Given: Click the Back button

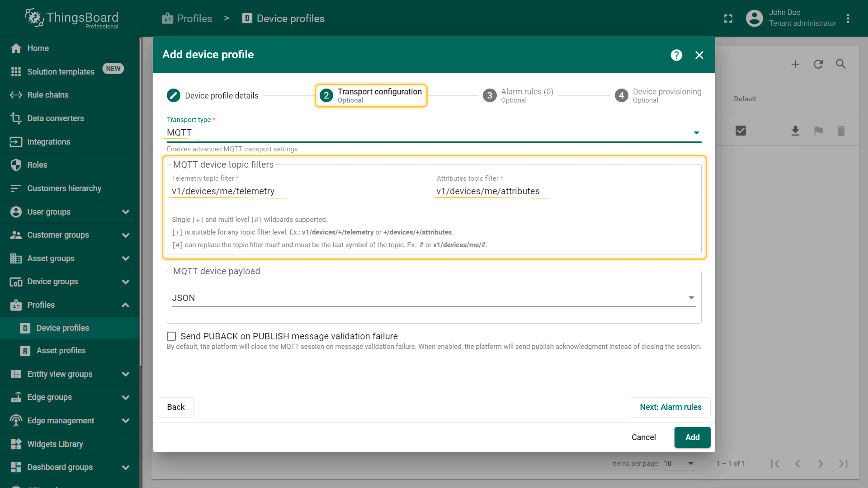Looking at the screenshot, I should [176, 407].
